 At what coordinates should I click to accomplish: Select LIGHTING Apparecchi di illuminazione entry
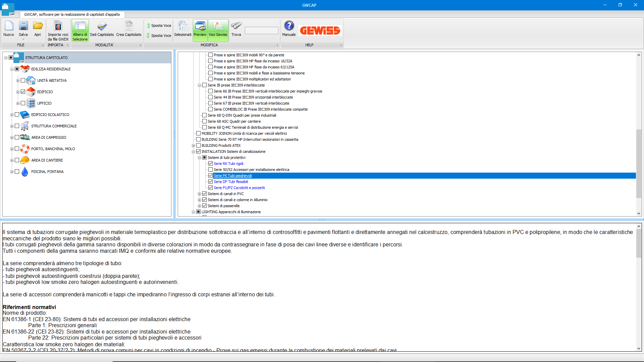(231, 212)
